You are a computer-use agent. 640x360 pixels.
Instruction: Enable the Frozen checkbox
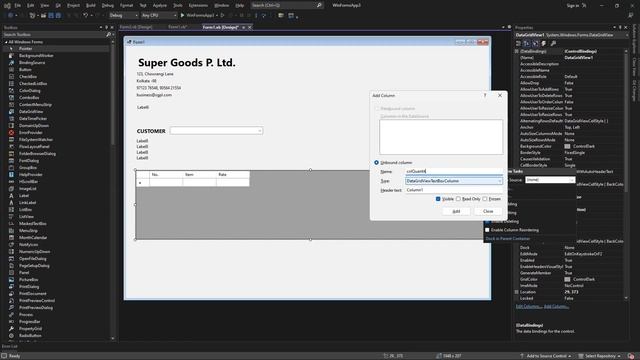(485, 199)
